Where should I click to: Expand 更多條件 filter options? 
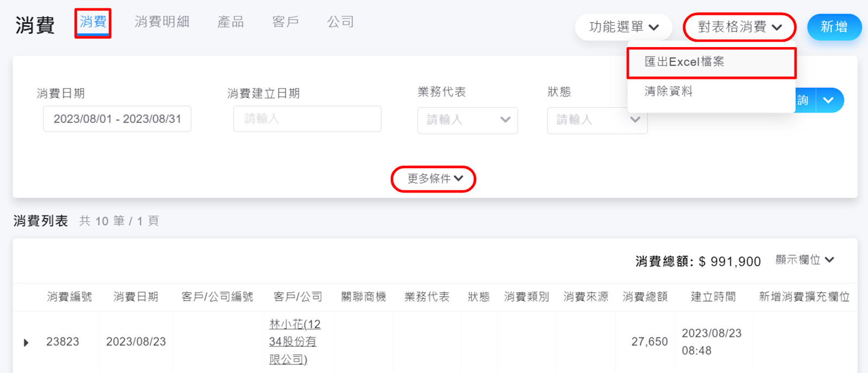click(434, 179)
